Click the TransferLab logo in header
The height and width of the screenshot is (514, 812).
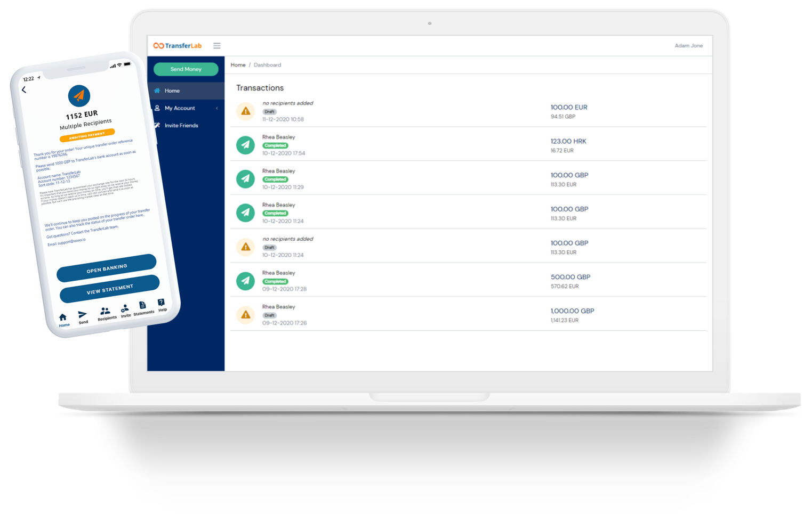pos(178,46)
